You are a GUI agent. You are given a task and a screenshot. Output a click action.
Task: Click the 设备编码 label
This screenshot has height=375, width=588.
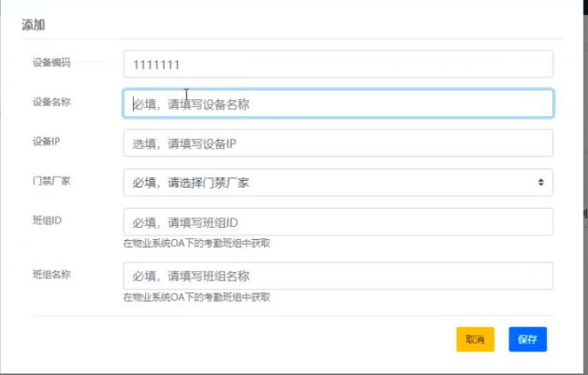click(51, 62)
